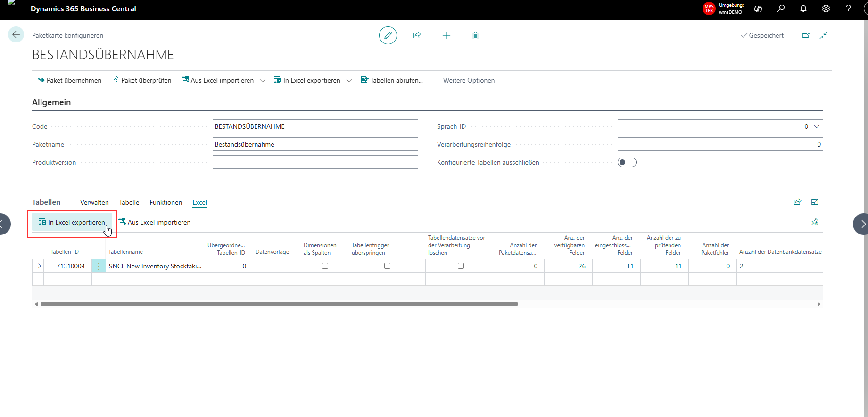Click Tabellen abrufen...

pyautogui.click(x=392, y=80)
